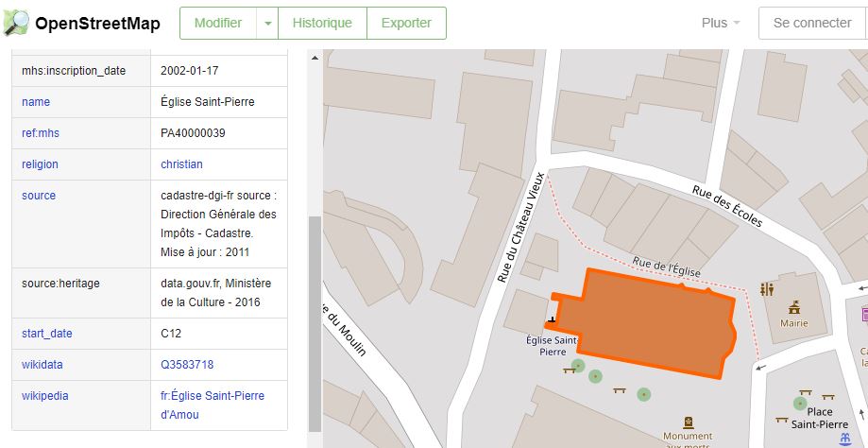Click the fountain icon below Place Saint-Pierre

pyautogui.click(x=844, y=439)
